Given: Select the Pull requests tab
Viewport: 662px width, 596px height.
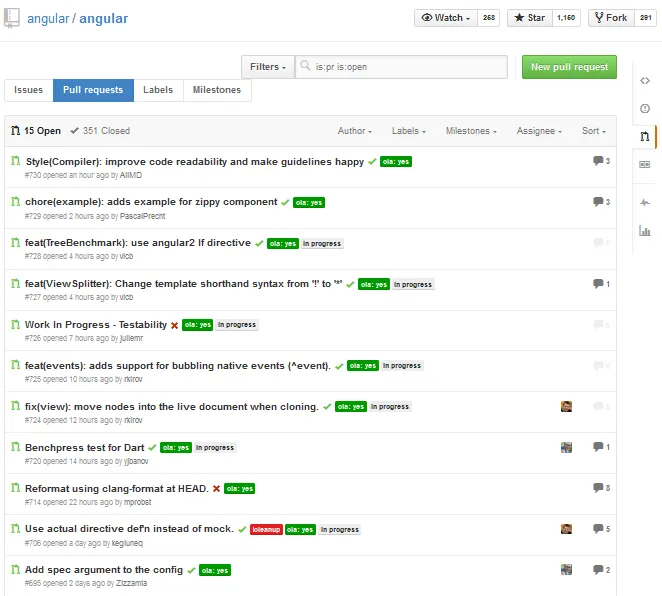Looking at the screenshot, I should [93, 90].
